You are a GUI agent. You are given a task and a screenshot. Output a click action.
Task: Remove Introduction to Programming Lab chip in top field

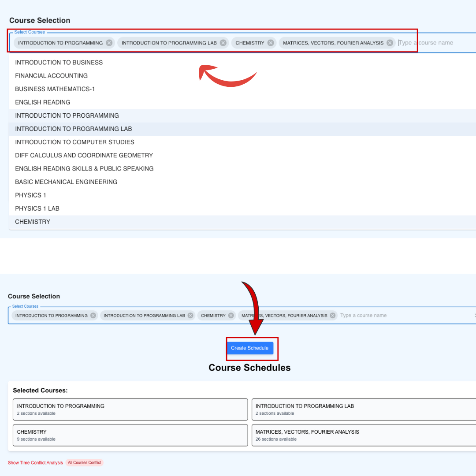(x=223, y=43)
